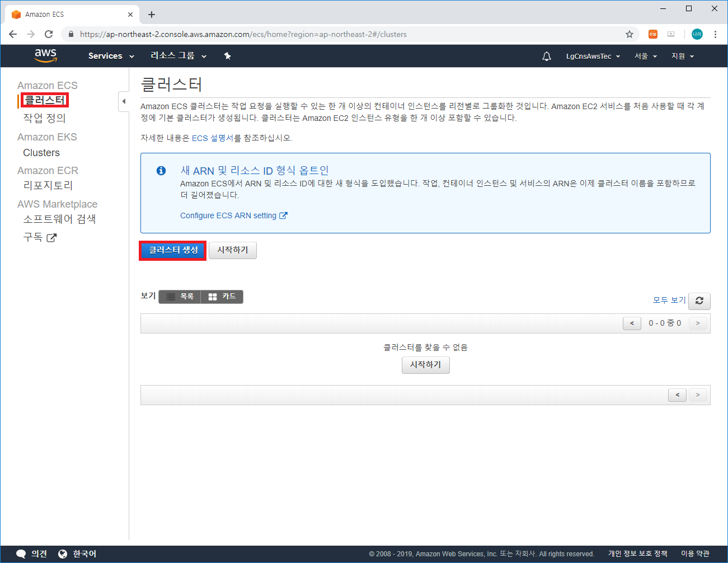This screenshot has height=563, width=728.
Task: Go to next page in bottom pager
Action: [x=698, y=395]
